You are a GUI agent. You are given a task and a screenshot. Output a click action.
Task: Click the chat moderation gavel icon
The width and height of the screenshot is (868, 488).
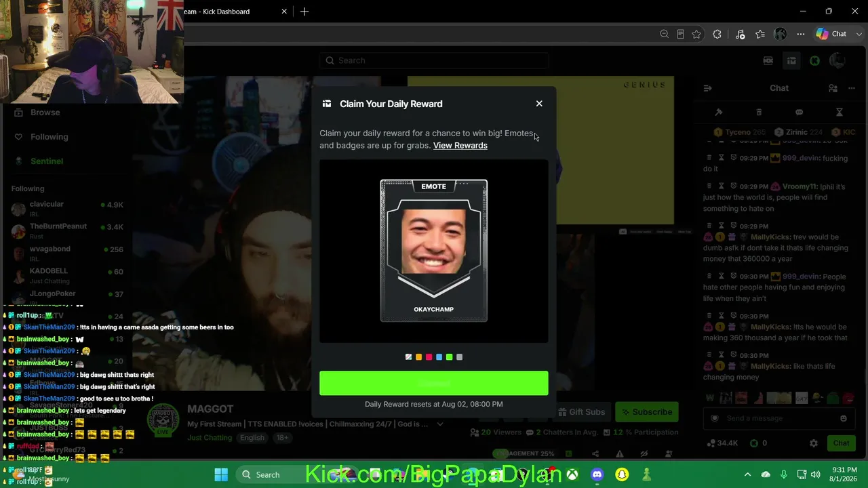coord(719,113)
